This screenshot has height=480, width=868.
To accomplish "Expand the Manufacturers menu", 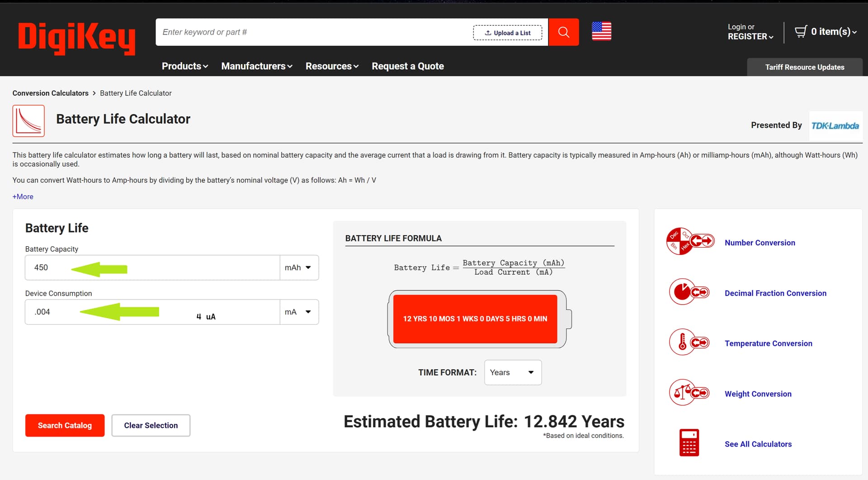I will pyautogui.click(x=257, y=66).
